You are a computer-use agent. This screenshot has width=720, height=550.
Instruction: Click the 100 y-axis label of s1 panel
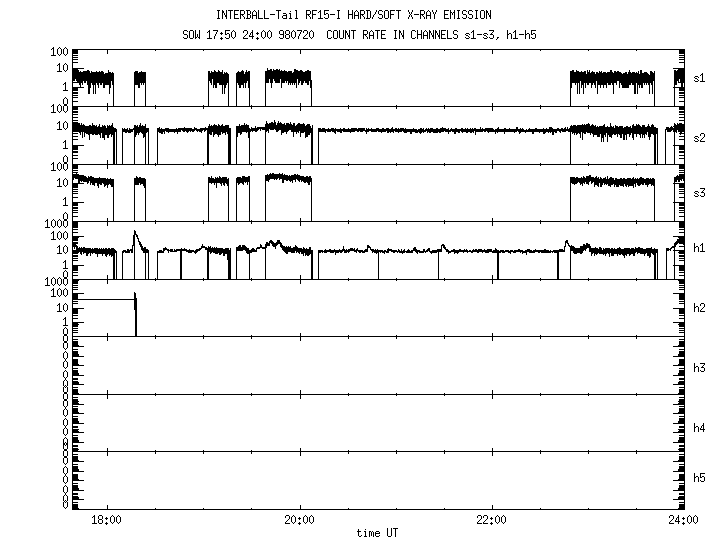tap(59, 51)
